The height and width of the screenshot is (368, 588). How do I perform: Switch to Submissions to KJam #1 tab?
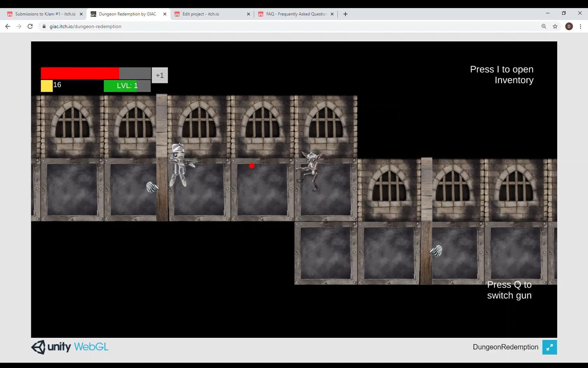[45, 14]
